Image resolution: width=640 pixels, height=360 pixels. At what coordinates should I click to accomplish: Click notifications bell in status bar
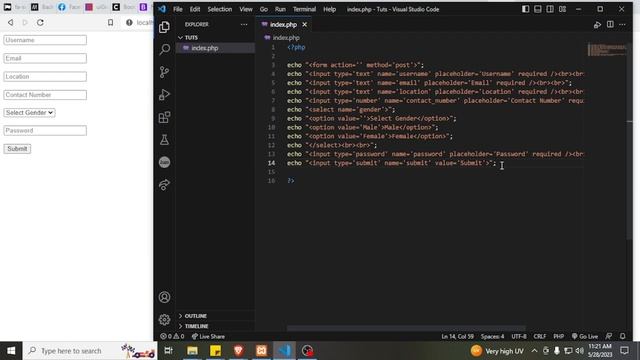tap(622, 336)
